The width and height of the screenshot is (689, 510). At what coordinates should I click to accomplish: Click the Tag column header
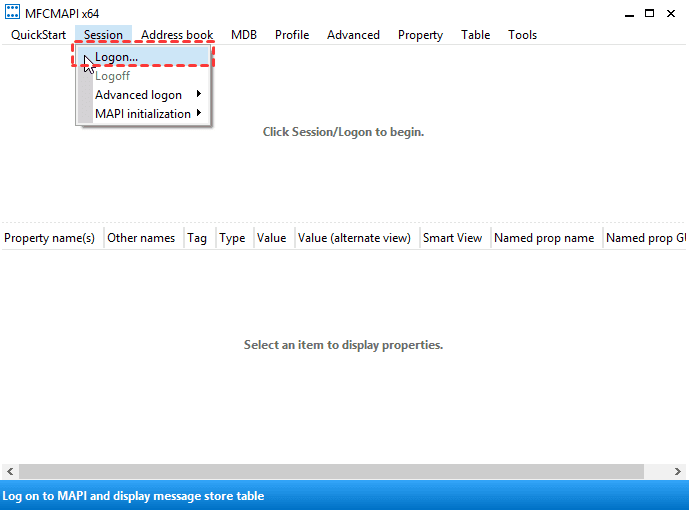(197, 238)
